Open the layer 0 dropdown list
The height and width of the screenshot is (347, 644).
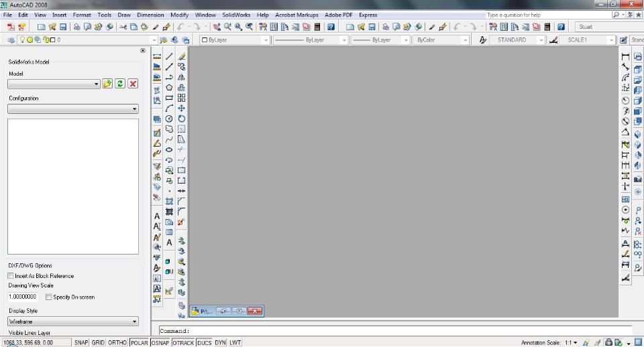coord(154,40)
